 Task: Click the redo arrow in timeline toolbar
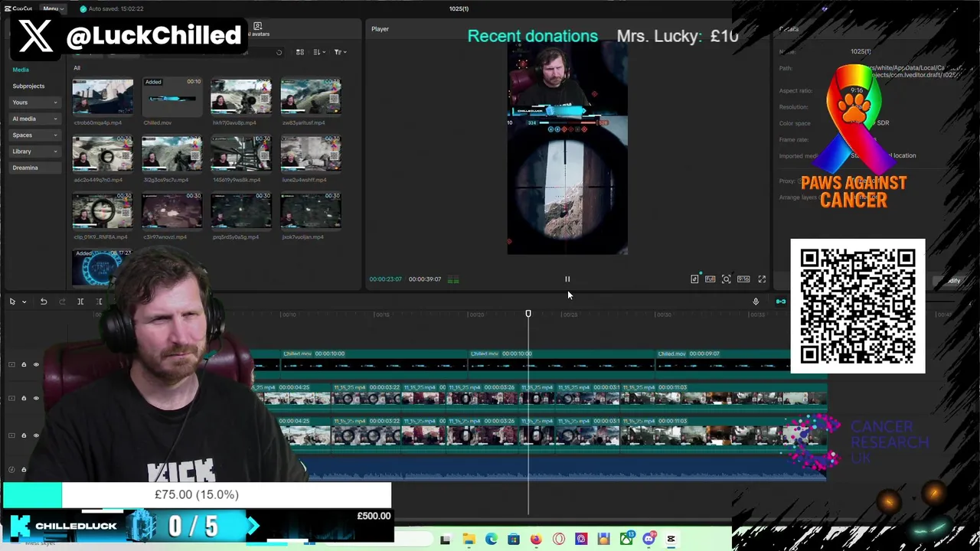[x=62, y=302]
